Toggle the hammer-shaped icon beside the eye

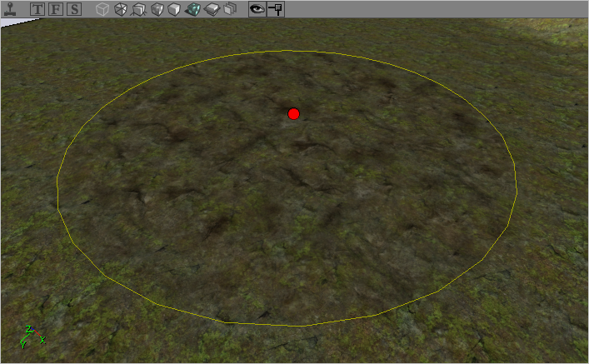tap(275, 10)
